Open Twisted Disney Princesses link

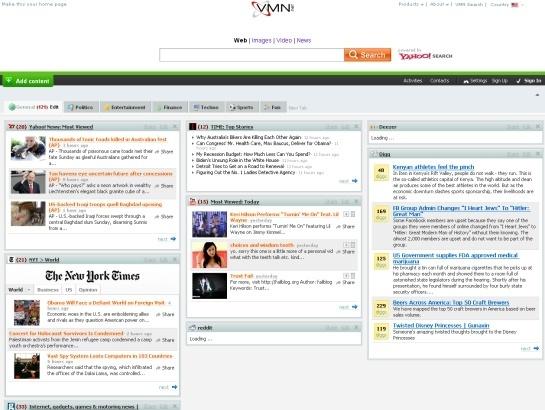pos(441,325)
